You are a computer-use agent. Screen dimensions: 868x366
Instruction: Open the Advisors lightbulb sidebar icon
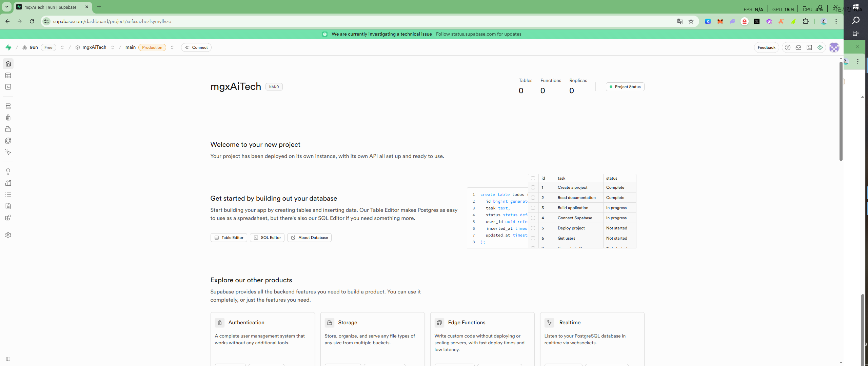click(8, 171)
